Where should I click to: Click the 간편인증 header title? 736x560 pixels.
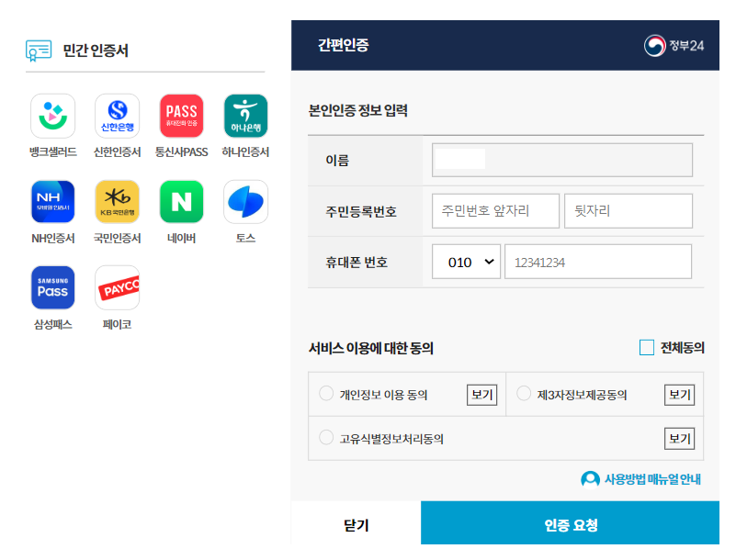(343, 45)
